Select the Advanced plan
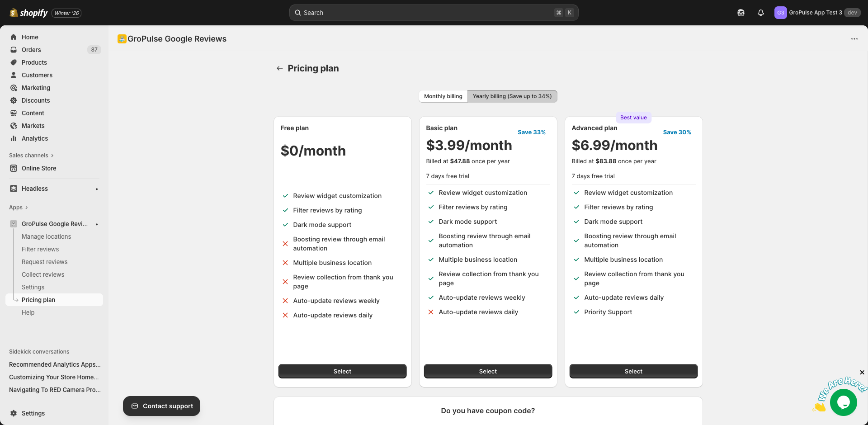 [633, 371]
